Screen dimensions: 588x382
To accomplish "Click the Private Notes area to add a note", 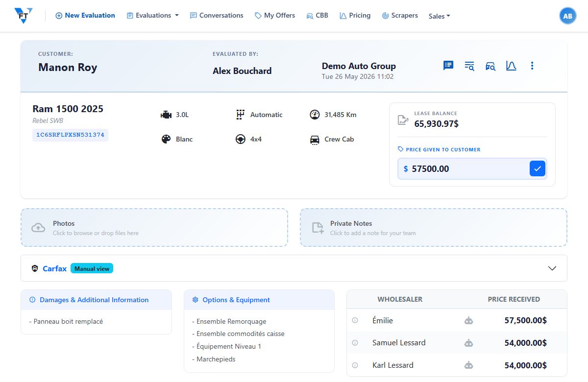I will (x=434, y=227).
